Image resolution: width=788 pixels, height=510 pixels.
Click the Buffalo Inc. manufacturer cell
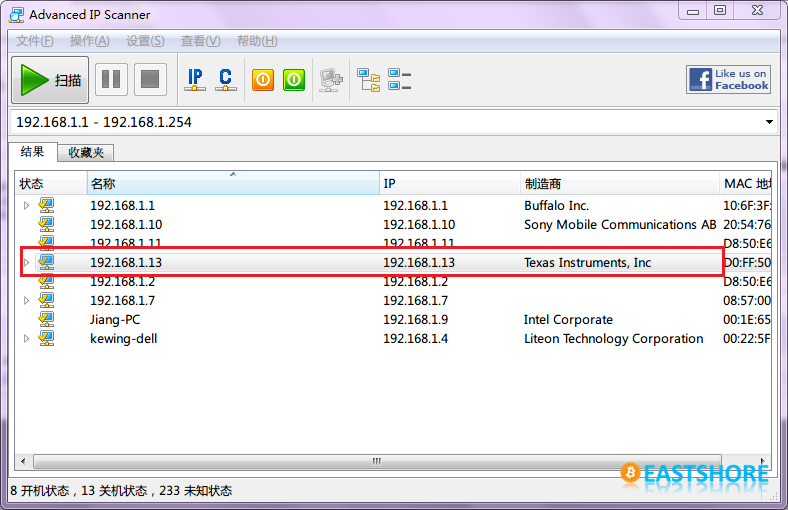click(556, 206)
